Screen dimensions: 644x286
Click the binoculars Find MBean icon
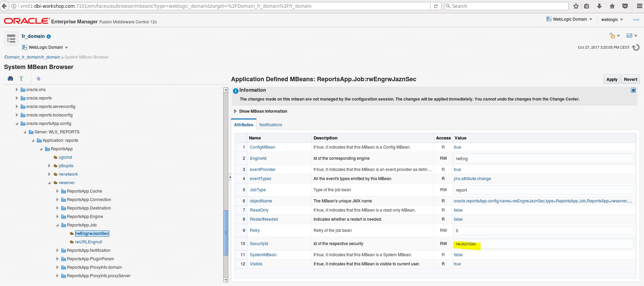tap(10, 79)
